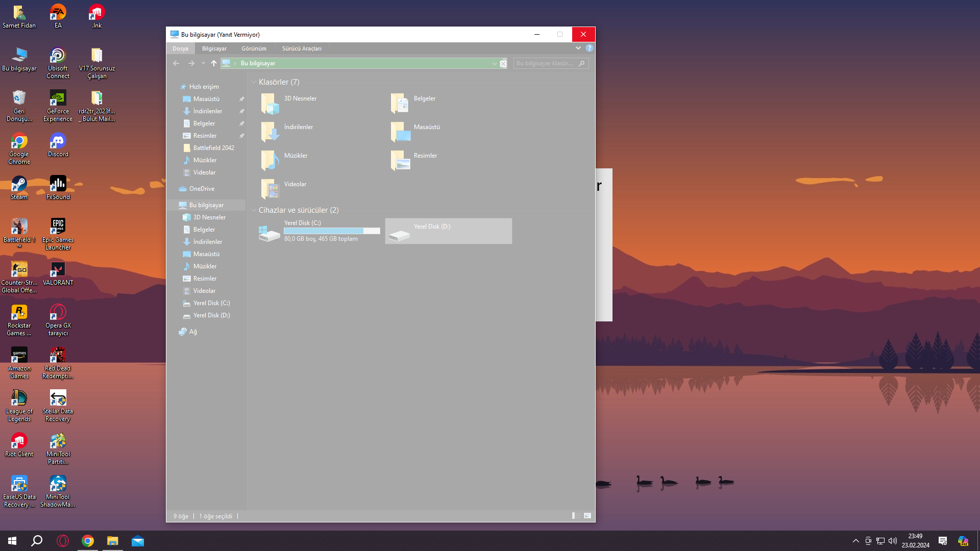The height and width of the screenshot is (551, 980).
Task: Open Rockstar Games desktop icon
Action: click(x=19, y=320)
